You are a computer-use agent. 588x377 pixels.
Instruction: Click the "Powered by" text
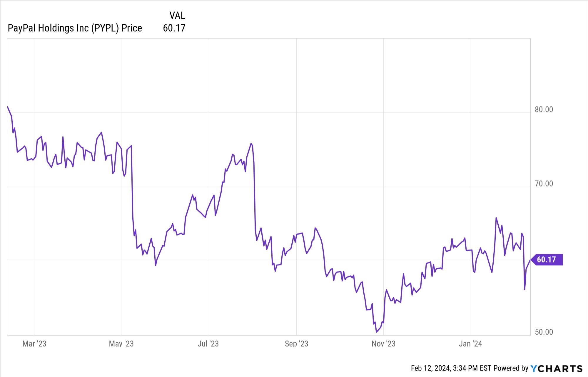[511, 368]
